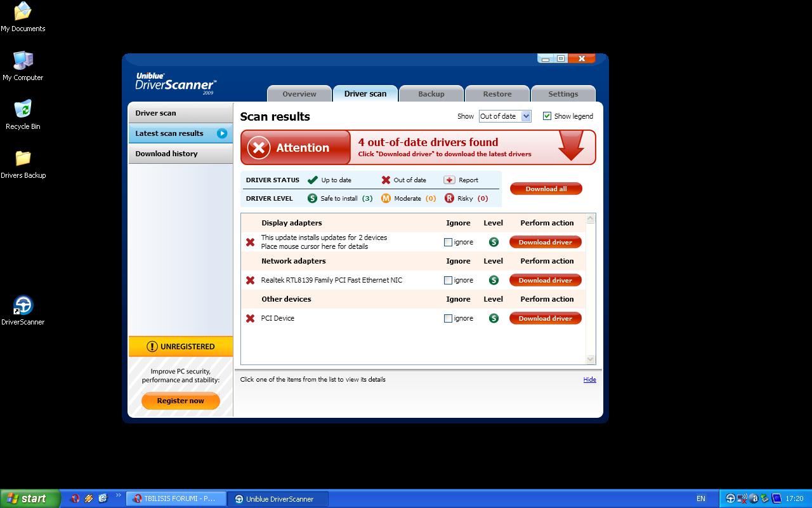This screenshot has height=508, width=812.
Task: Click the Opera quick launch icon
Action: (75, 498)
